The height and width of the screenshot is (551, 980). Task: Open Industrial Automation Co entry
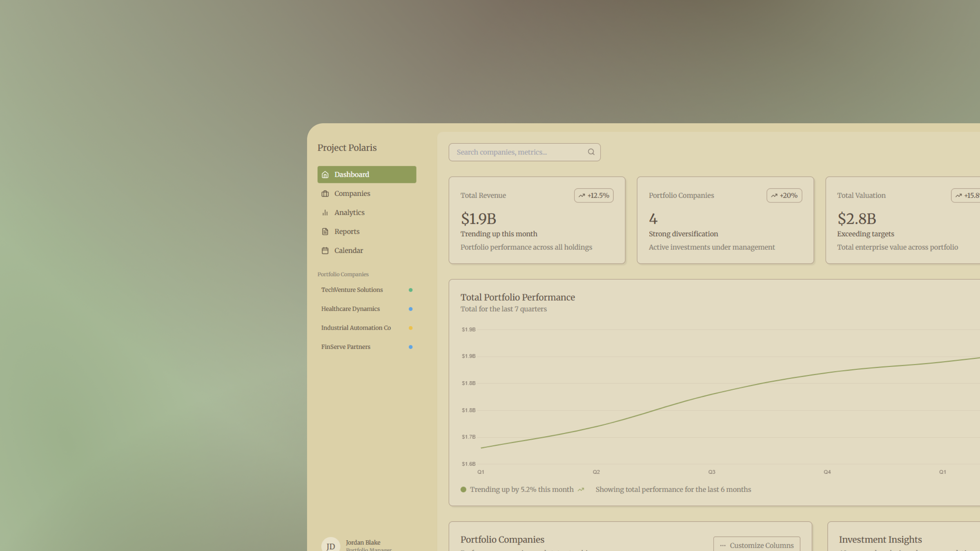click(356, 328)
